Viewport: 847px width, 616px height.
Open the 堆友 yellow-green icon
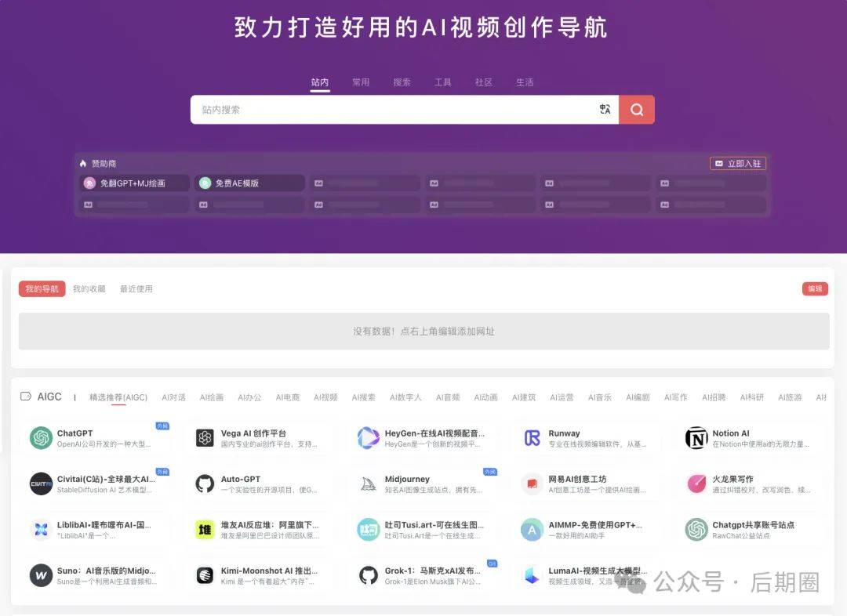[205, 530]
